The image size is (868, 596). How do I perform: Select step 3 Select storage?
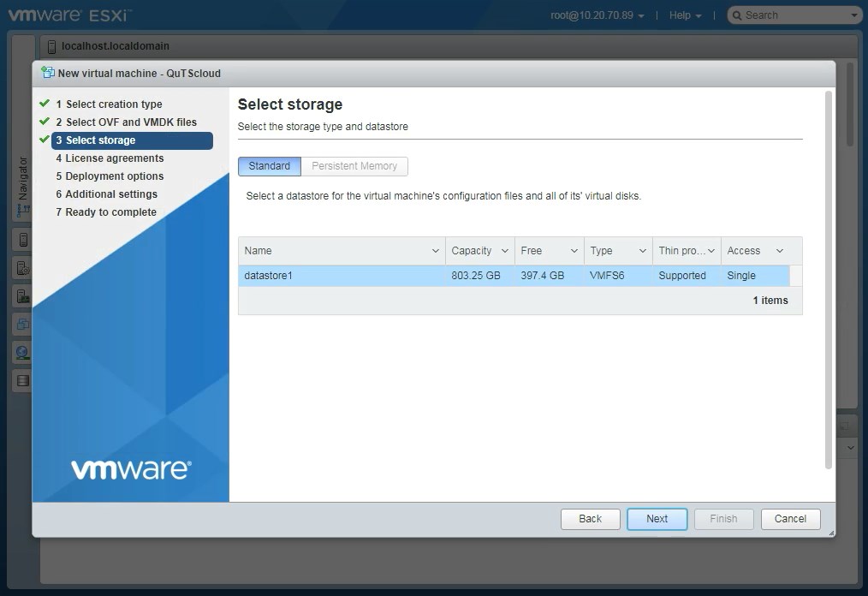(132, 140)
